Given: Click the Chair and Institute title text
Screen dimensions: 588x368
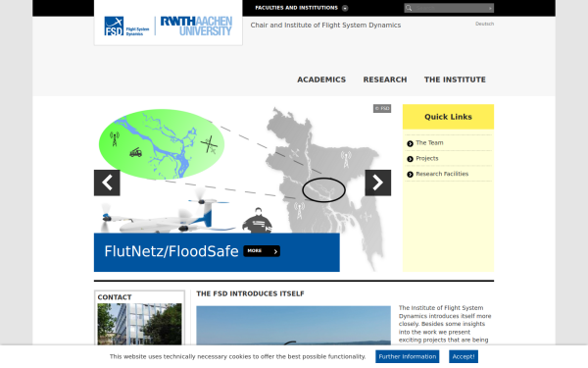Looking at the screenshot, I should tap(325, 26).
